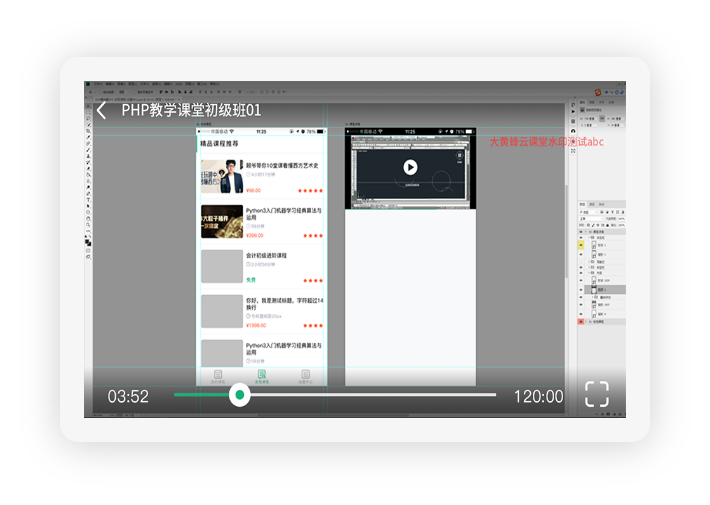Click the foreground/background color swatch in toolbar
This screenshot has width=710, height=505.
(x=88, y=241)
